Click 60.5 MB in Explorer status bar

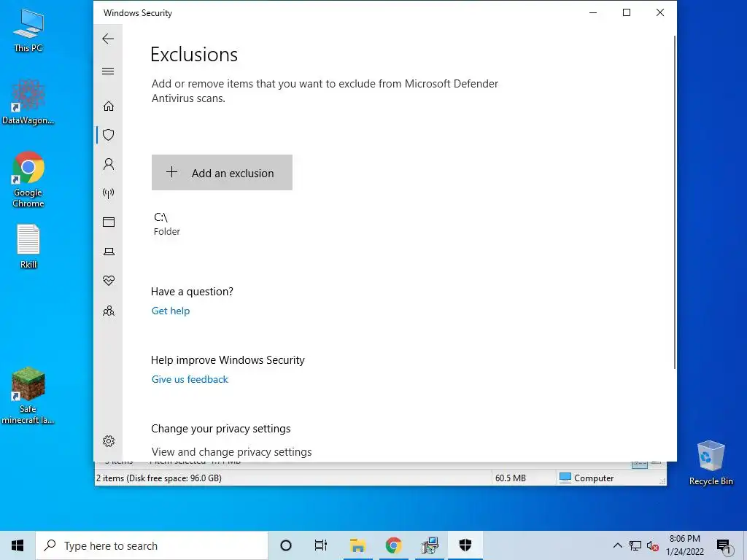tap(510, 478)
